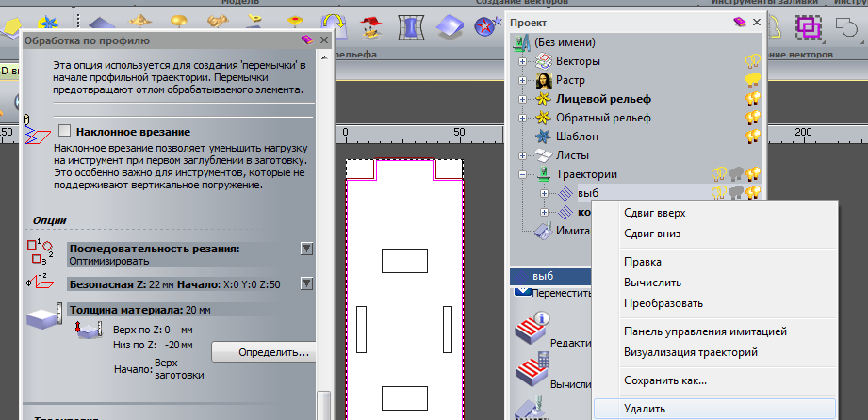Select the Шаблон tree item
The height and width of the screenshot is (420, 868).
point(577,137)
